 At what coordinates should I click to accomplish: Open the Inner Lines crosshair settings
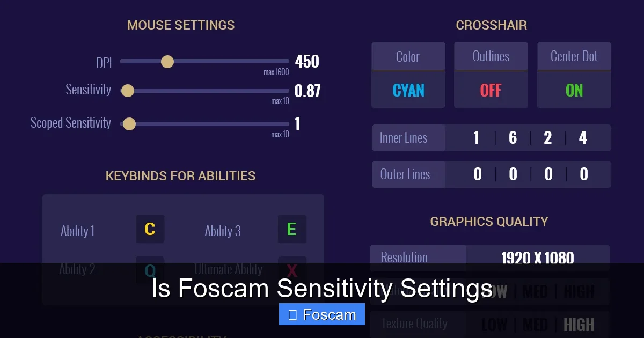click(408, 138)
